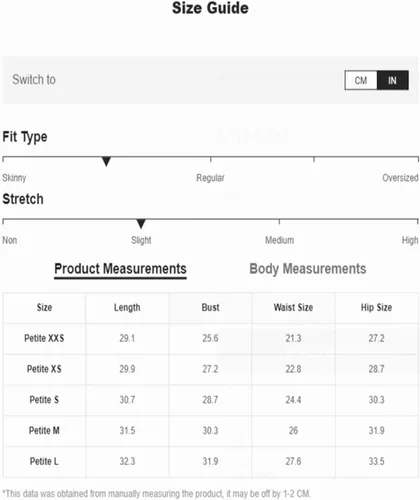Click the Size Guide heading
420x500 pixels.
210,8
